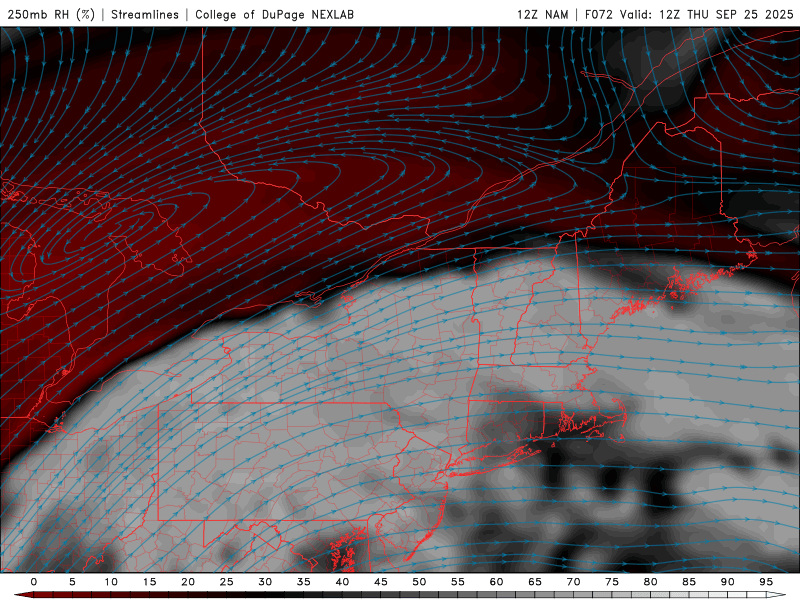Click the legend value "50"
Viewport: 800px width, 600px height.
(419, 582)
